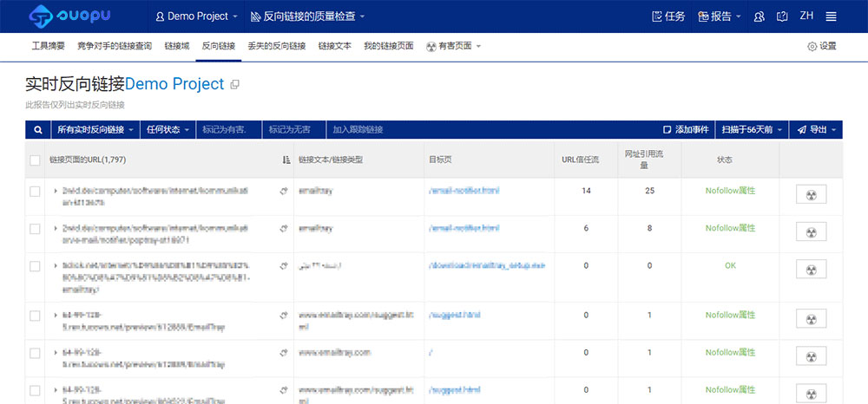Click the link icon in the www.emailtray.com row

tap(284, 353)
